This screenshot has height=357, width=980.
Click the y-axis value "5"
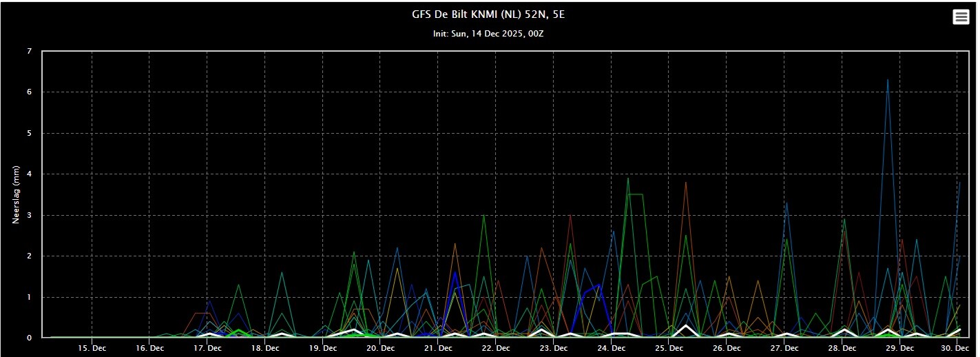tap(29, 133)
